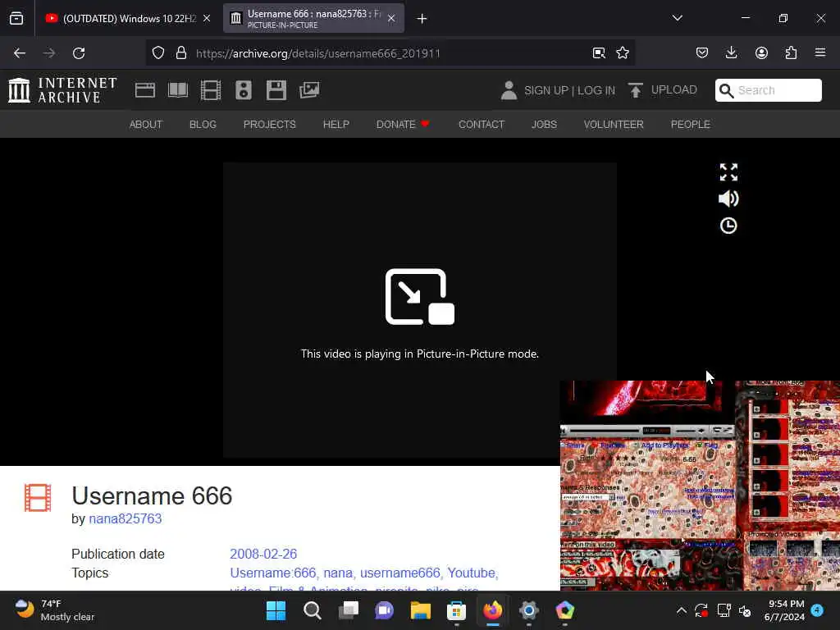Open uploader nana825763 profile link

coord(126,518)
